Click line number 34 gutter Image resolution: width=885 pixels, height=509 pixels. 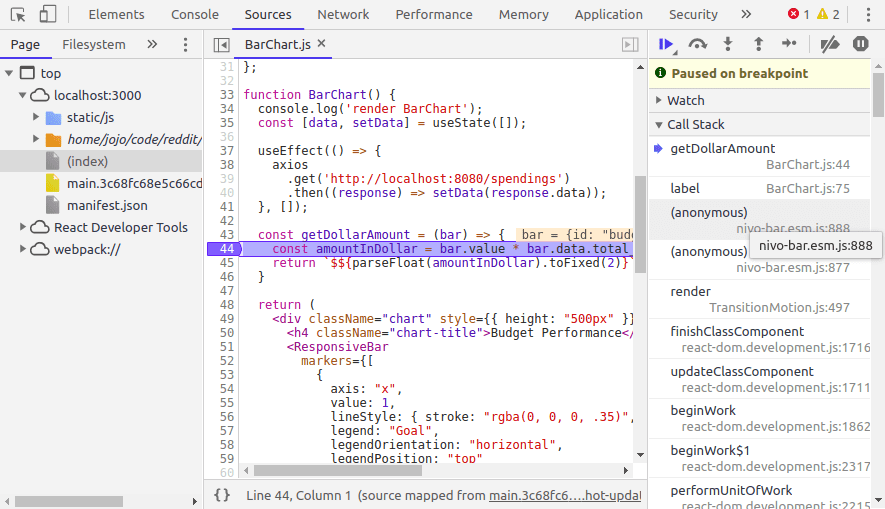pyautogui.click(x=226, y=108)
